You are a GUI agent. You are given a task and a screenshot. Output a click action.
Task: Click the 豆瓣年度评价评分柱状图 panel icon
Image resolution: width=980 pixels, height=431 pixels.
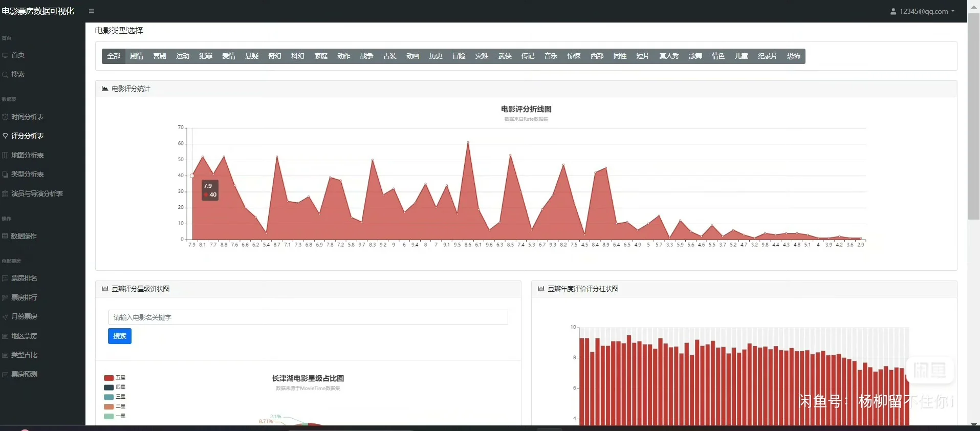[541, 289]
